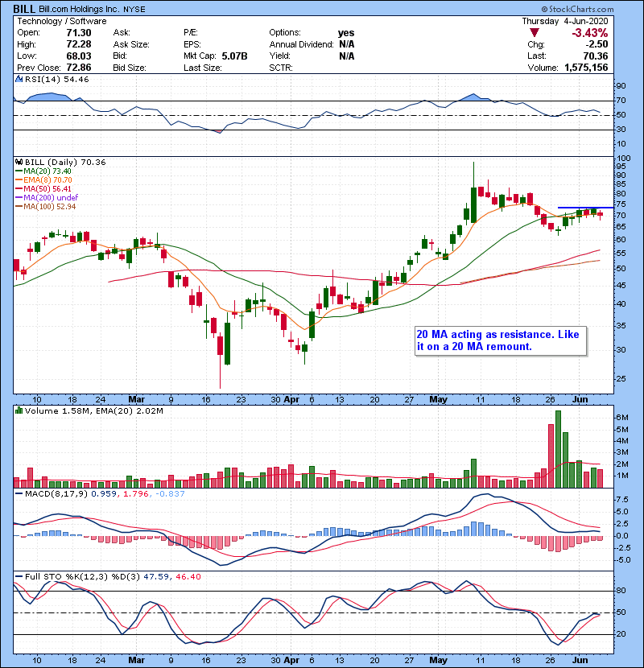
Task: Click the volume bars icon beside Volume label
Action: pyautogui.click(x=19, y=410)
